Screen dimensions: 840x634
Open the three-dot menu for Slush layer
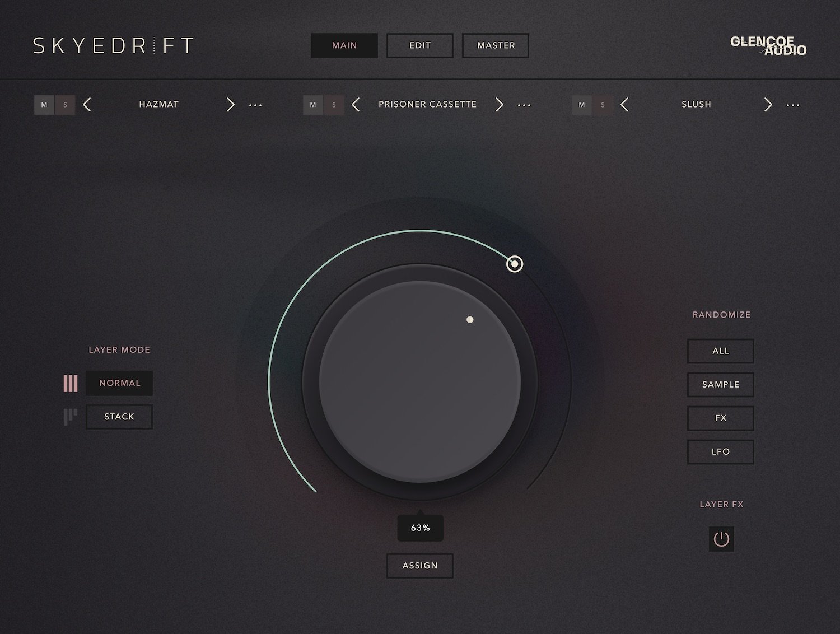point(793,105)
